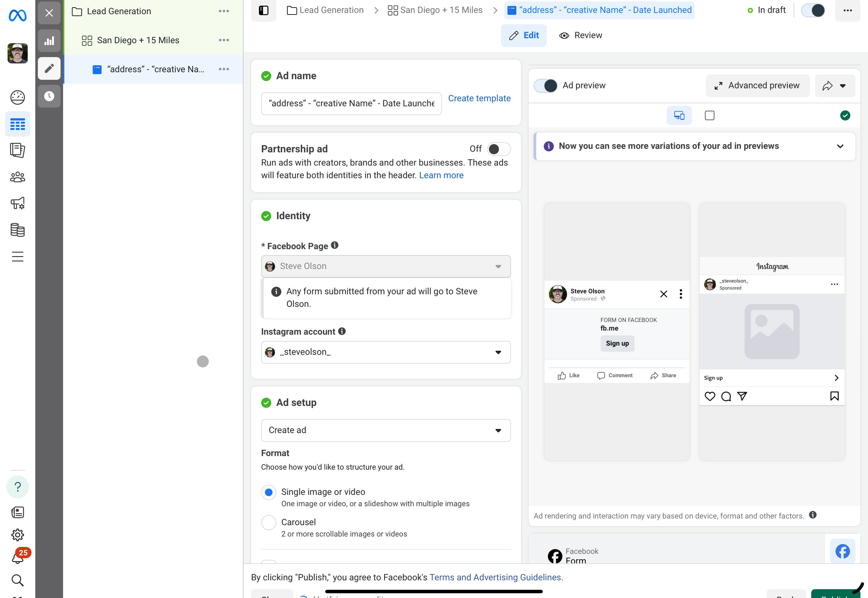Expand the ad variations info banner

coord(840,146)
